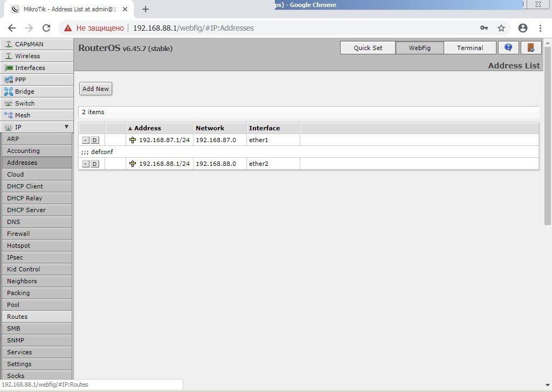
Task: Open the Terminal
Action: click(x=470, y=48)
